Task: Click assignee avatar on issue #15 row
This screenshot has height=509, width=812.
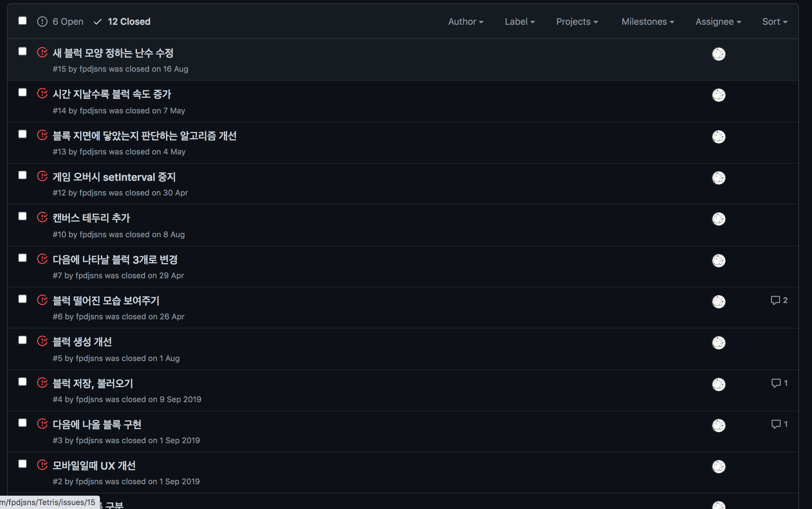Action: click(x=719, y=54)
